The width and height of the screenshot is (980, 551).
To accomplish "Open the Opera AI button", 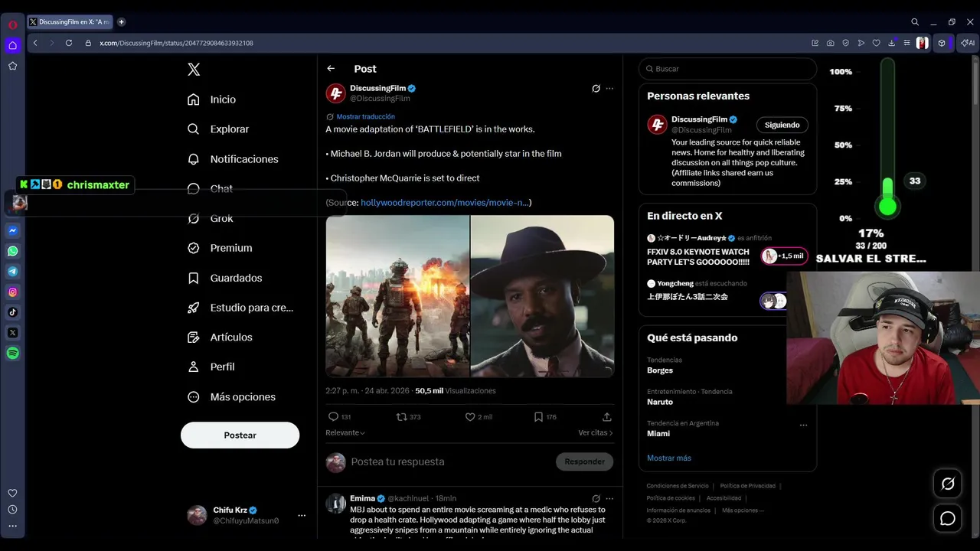I will pos(968,43).
